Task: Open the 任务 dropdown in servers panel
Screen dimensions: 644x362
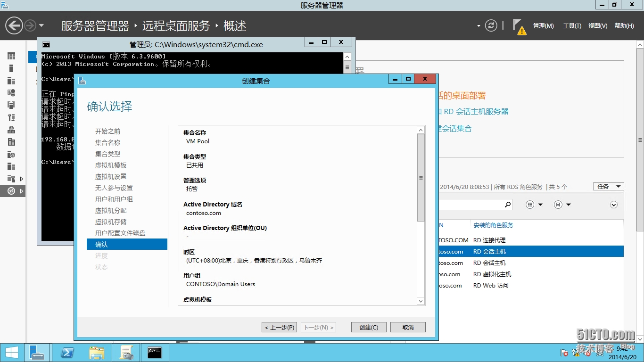Action: pos(608,187)
